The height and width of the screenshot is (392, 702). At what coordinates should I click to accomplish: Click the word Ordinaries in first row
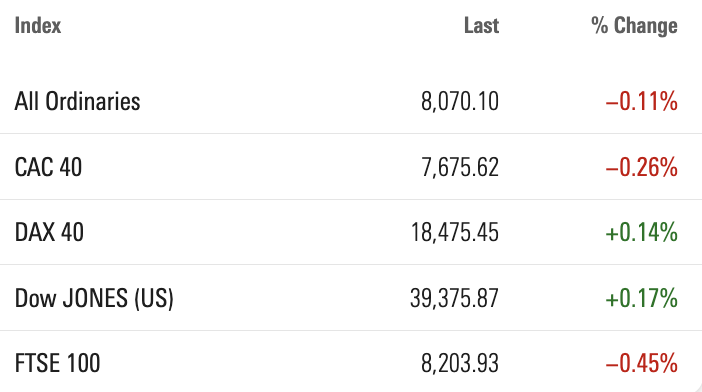[x=93, y=101]
